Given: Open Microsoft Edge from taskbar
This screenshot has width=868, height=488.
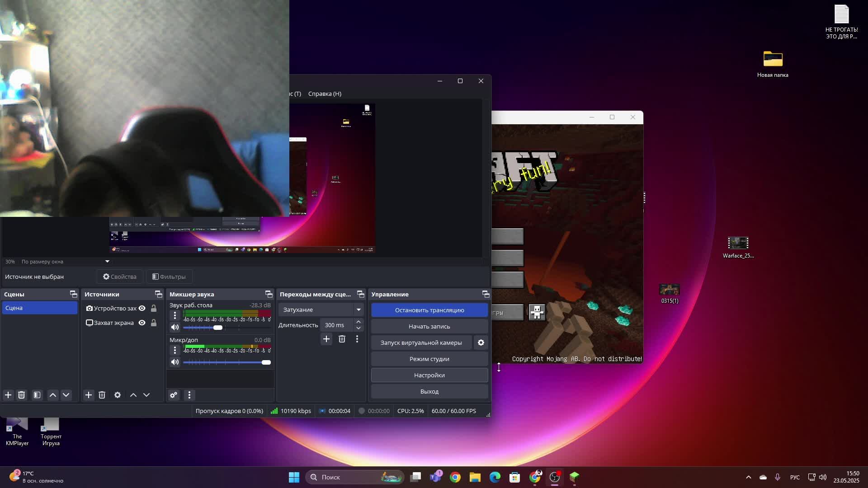Looking at the screenshot, I should (x=495, y=477).
